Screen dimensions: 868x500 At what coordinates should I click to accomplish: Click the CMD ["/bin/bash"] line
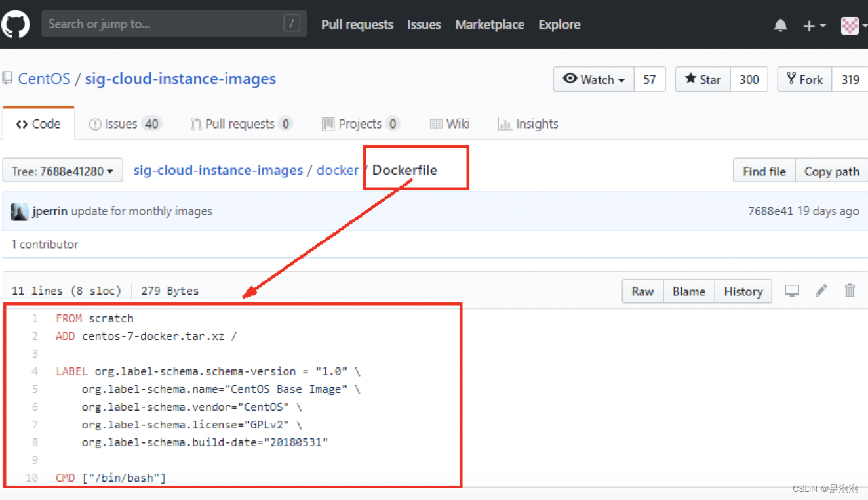point(111,478)
